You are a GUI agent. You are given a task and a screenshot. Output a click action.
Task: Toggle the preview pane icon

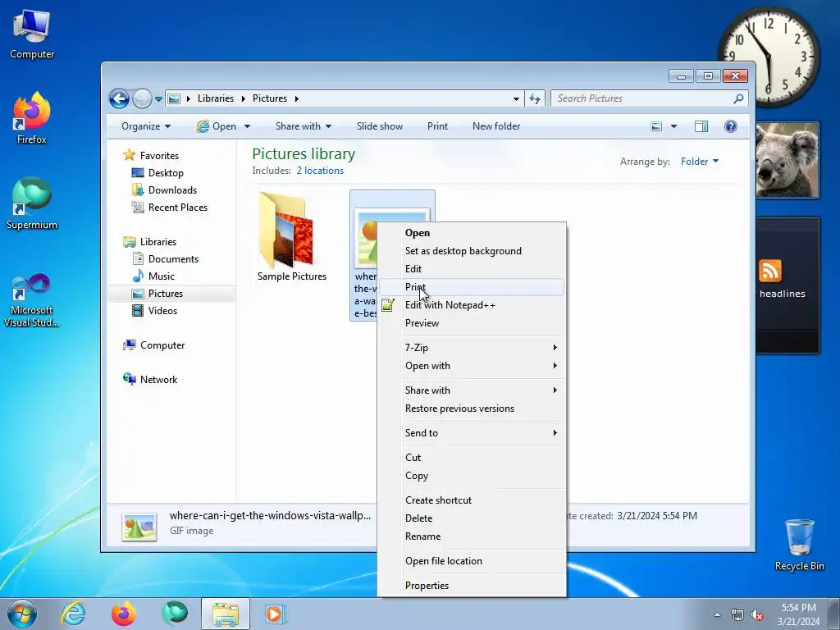point(701,126)
